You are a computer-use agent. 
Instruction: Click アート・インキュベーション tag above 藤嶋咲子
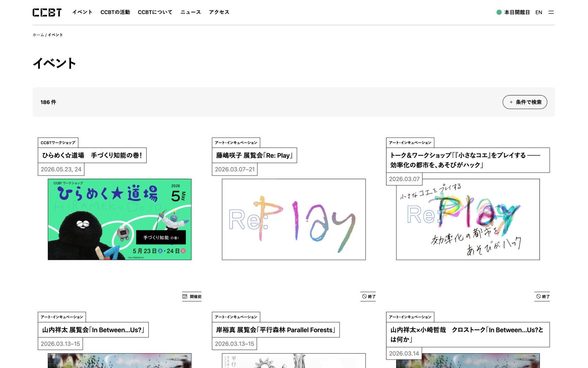pyautogui.click(x=236, y=142)
